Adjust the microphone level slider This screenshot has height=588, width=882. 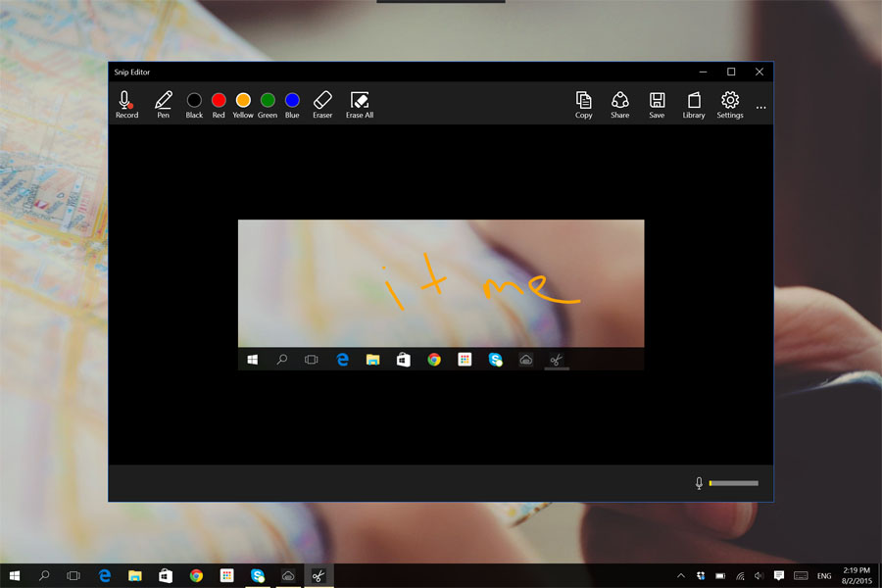[733, 482]
